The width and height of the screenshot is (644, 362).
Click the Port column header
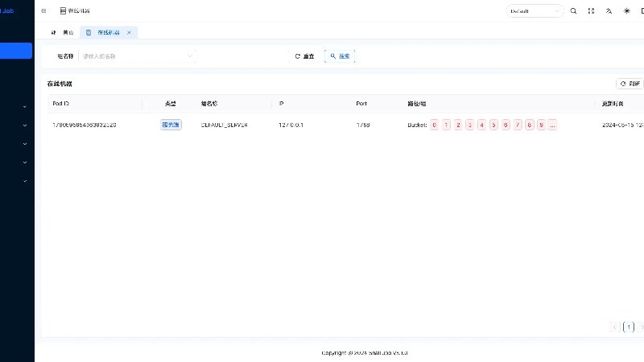361,104
